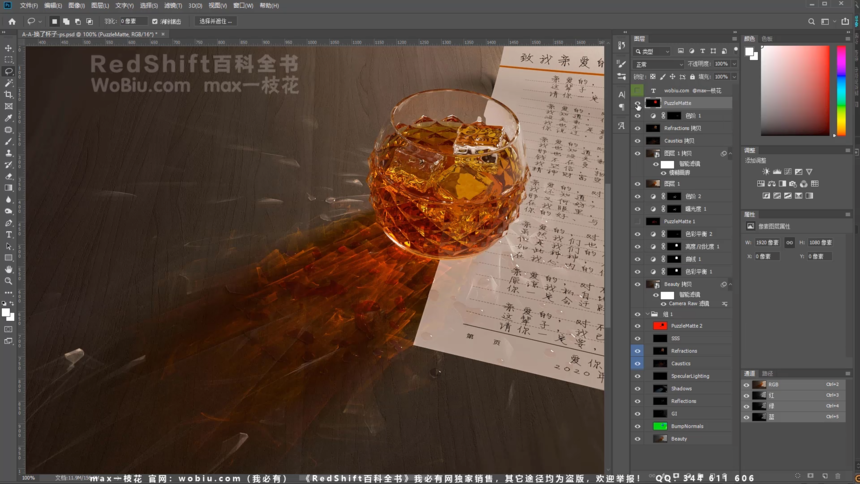860x484 pixels.
Task: Select the Clone Stamp tool
Action: tap(8, 153)
